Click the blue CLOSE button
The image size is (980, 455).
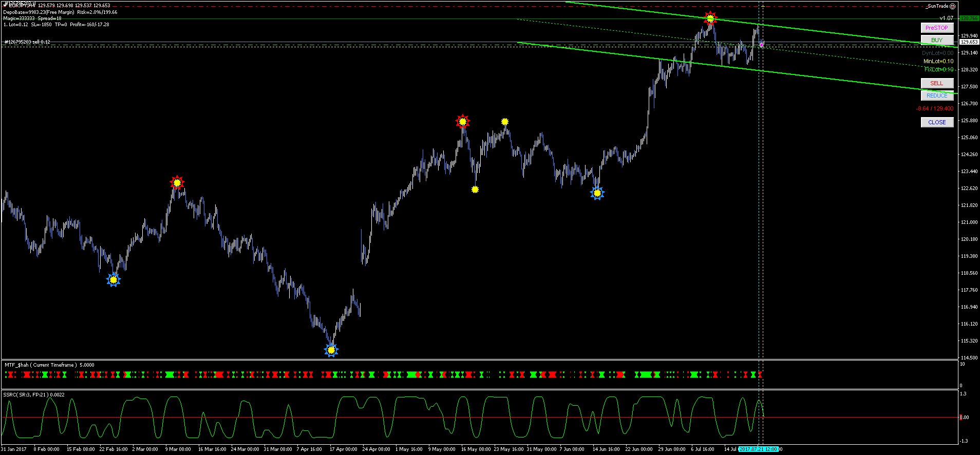point(937,122)
